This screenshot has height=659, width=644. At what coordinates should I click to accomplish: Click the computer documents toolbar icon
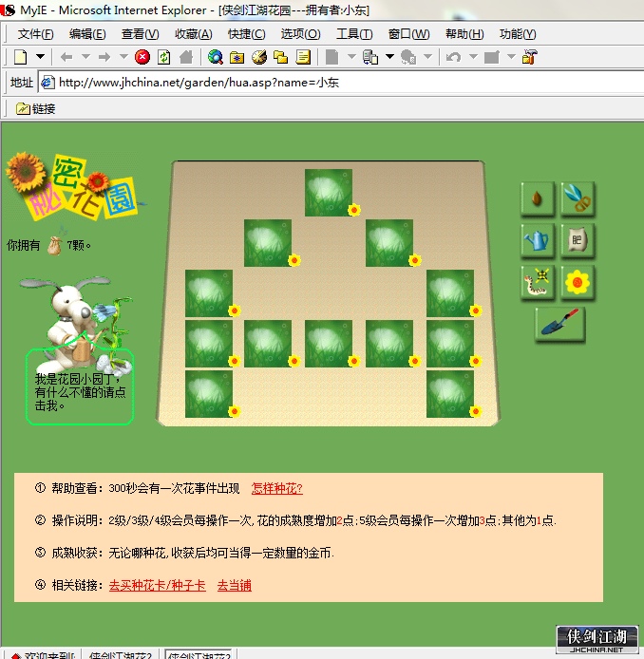click(369, 57)
